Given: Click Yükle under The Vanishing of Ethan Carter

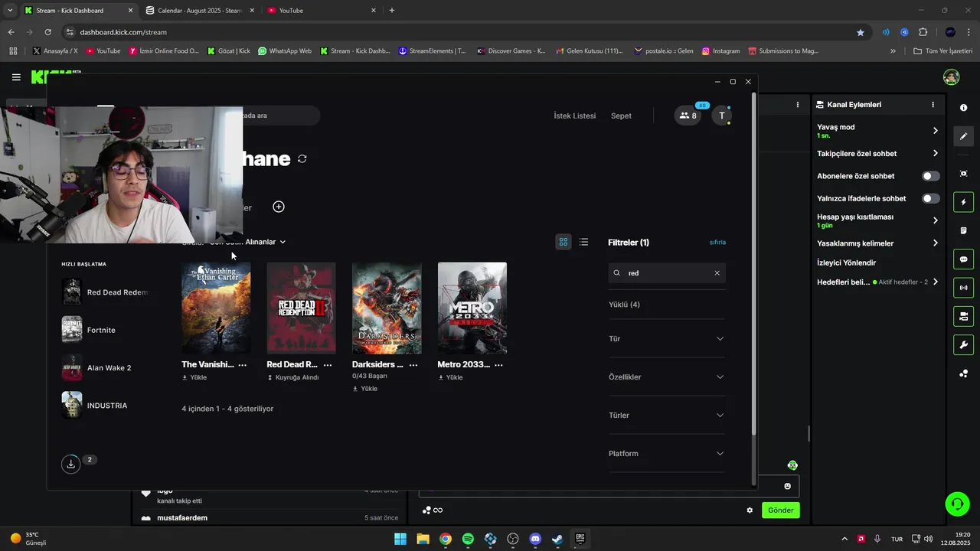Looking at the screenshot, I should pos(194,377).
